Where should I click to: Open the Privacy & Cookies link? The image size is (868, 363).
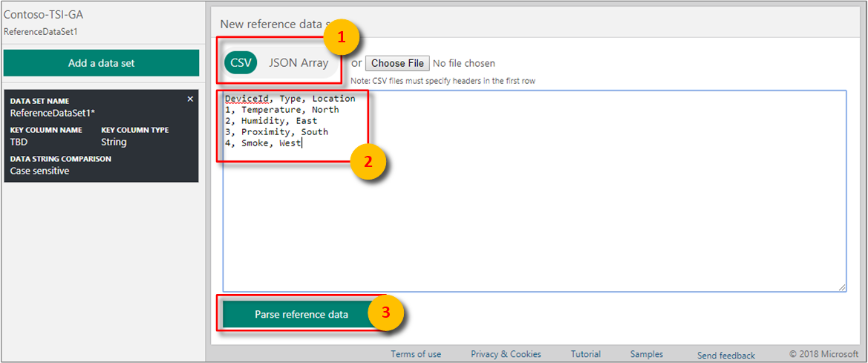(506, 354)
